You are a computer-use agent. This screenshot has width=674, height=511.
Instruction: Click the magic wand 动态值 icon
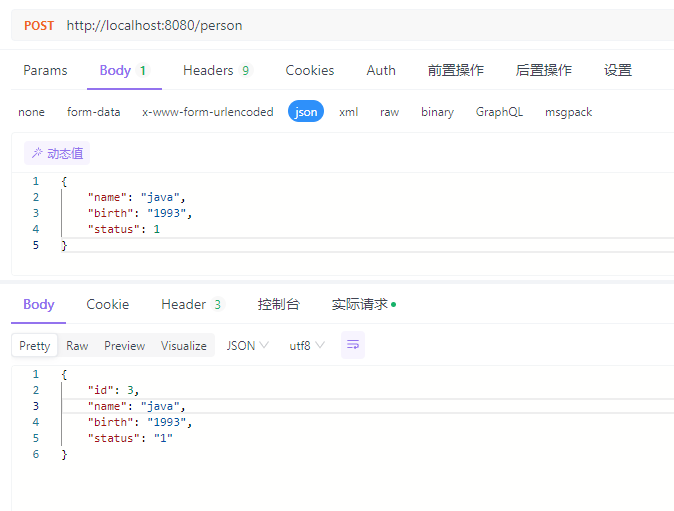(37, 153)
